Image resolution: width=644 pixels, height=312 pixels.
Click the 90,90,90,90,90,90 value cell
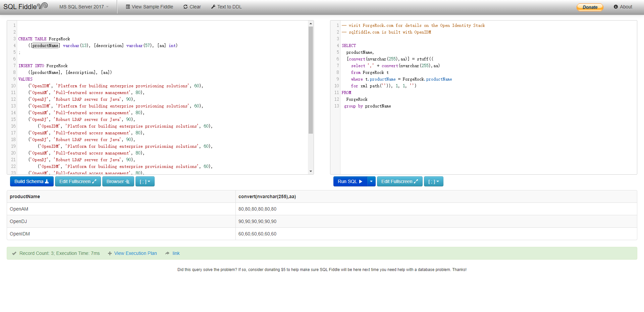click(x=436, y=221)
